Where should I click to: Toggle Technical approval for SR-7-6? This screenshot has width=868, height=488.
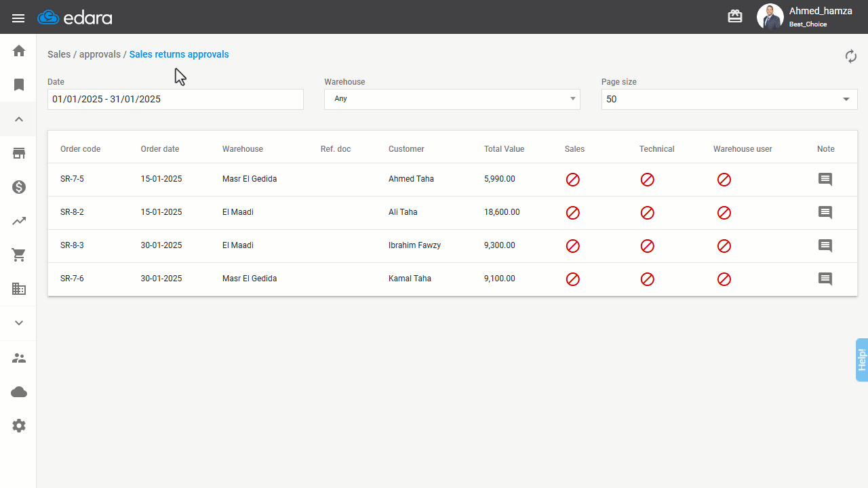648,279
